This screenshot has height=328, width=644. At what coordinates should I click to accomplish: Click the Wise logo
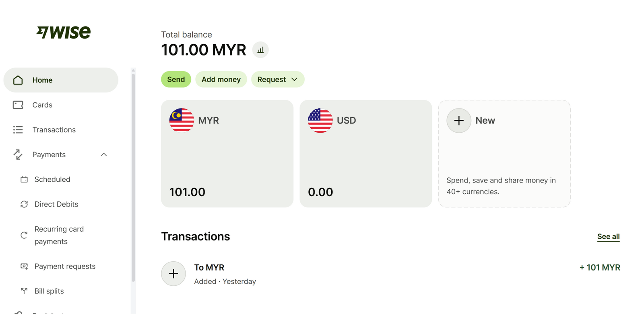[x=64, y=32]
